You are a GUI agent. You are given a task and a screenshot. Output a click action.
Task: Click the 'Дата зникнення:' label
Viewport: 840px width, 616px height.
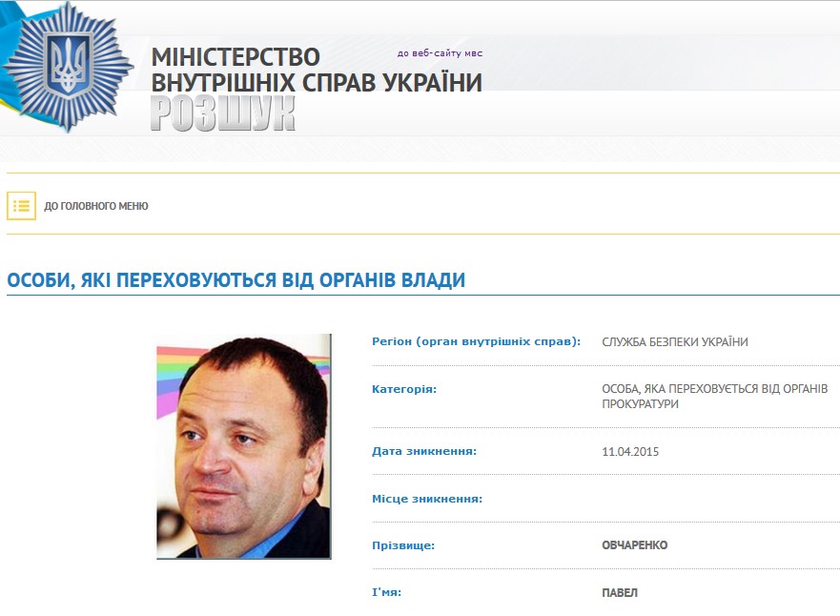coord(424,451)
